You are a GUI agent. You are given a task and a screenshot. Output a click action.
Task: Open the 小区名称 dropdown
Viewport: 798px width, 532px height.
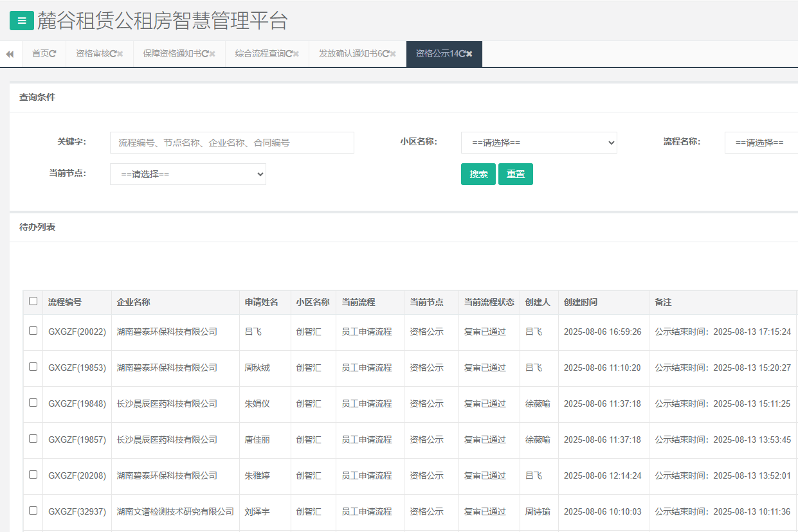[x=539, y=143]
